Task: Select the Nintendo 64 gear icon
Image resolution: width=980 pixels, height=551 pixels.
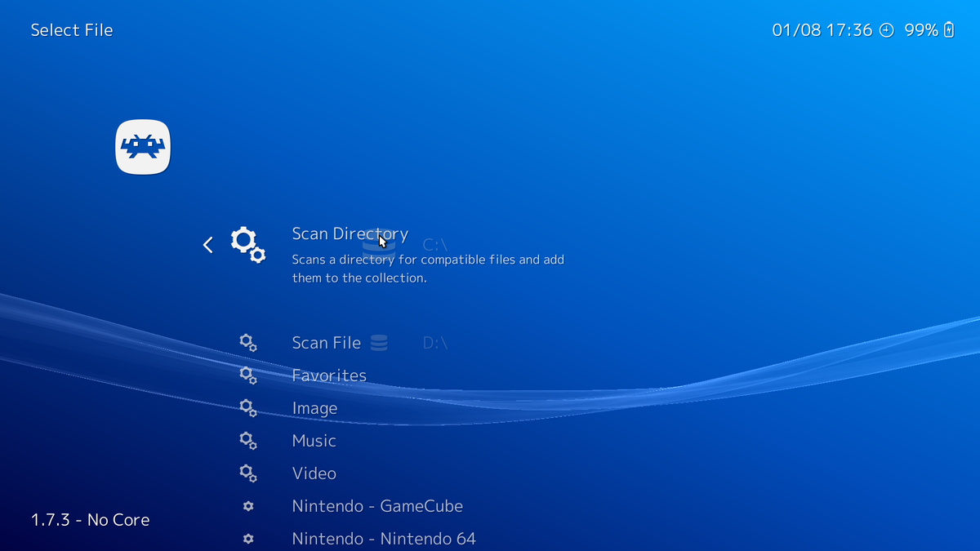Action: 248,539
